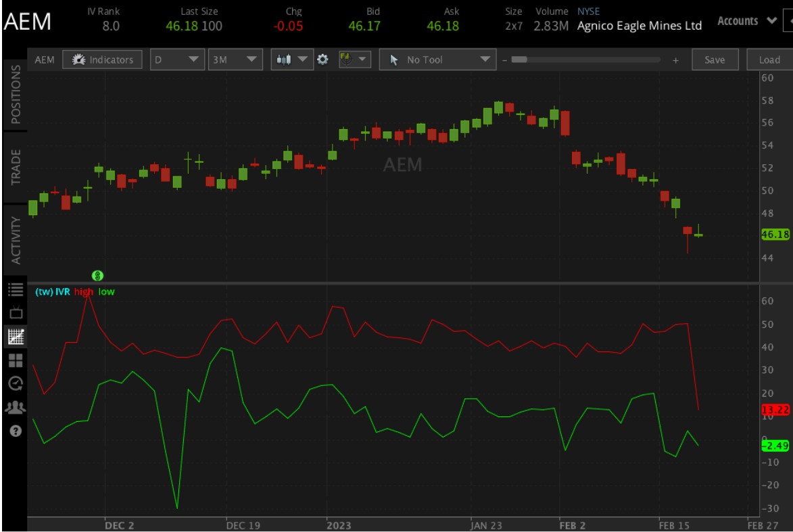Open the Activity tab

(x=16, y=241)
